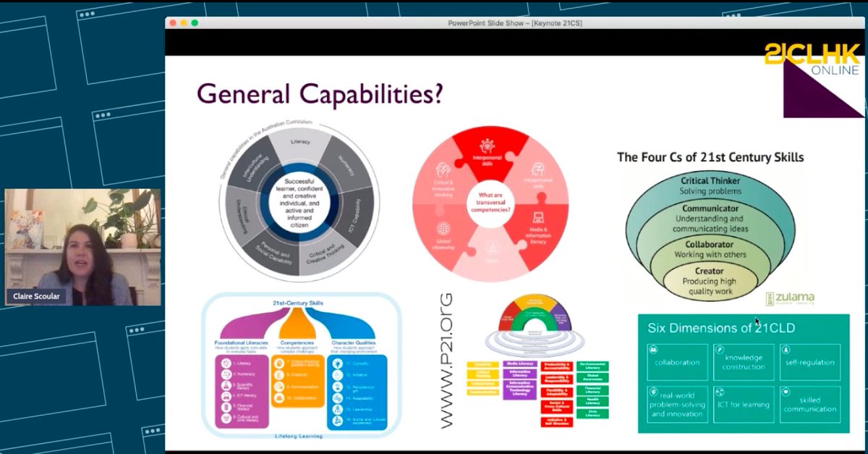Click the icon beside '8. Creativity' row
Screen dimensions: 868x454
pos(279,374)
